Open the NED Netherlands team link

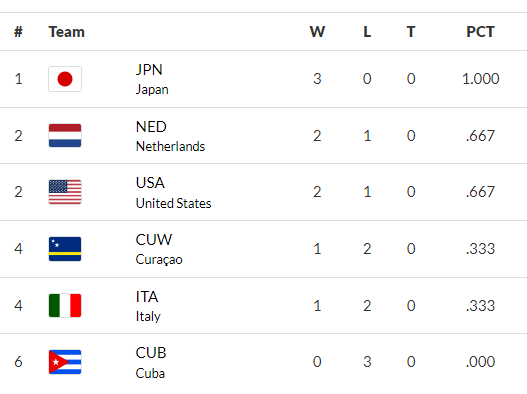170,136
